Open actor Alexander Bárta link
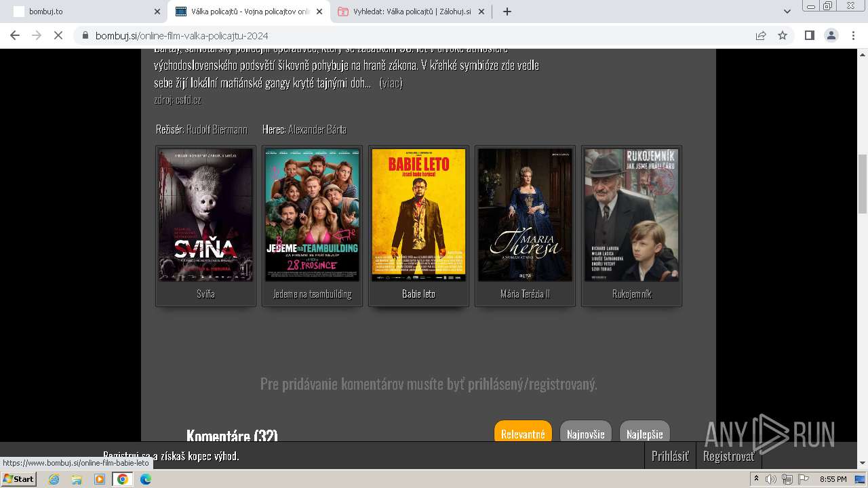 317,129
